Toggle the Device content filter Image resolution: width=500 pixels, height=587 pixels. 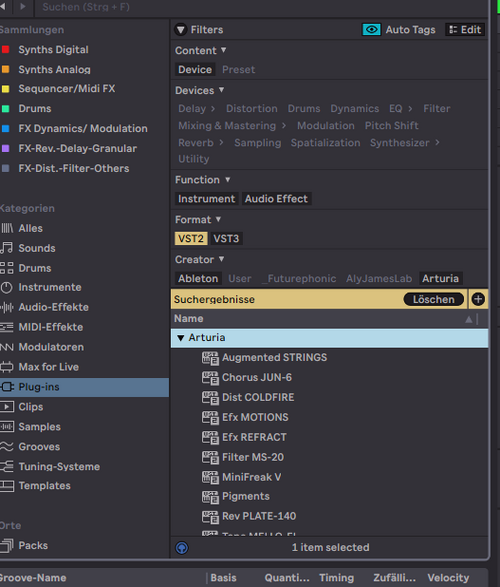[195, 70]
